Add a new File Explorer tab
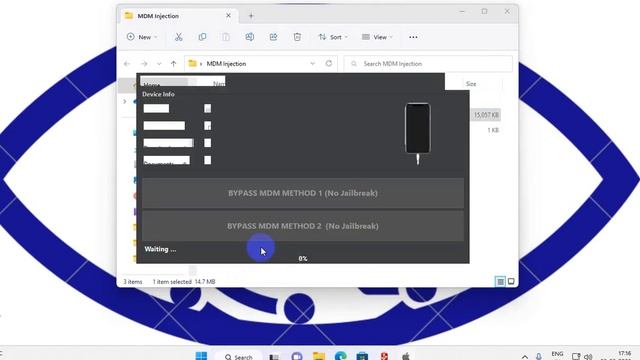This screenshot has height=360, width=640. 251,16
